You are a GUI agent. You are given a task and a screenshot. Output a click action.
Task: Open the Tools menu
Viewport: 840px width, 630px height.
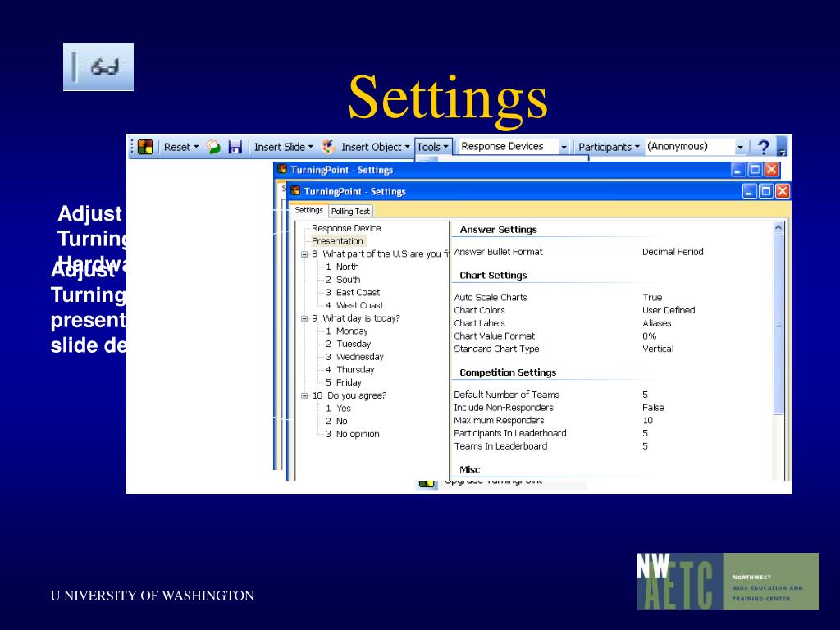click(x=432, y=147)
